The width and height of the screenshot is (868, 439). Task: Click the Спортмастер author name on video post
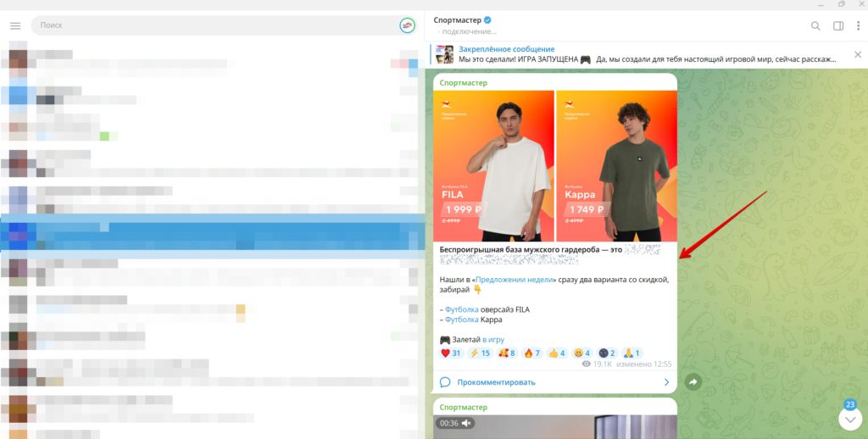(x=464, y=408)
